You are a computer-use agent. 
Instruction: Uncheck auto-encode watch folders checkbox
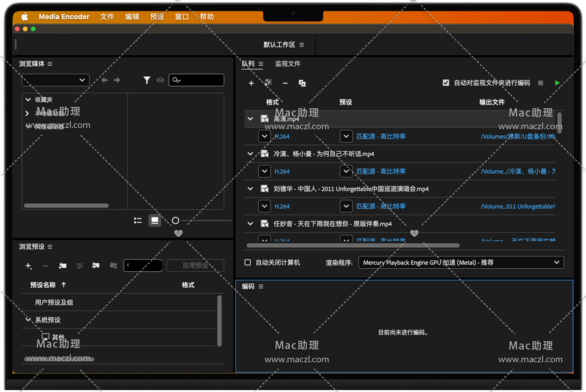446,83
